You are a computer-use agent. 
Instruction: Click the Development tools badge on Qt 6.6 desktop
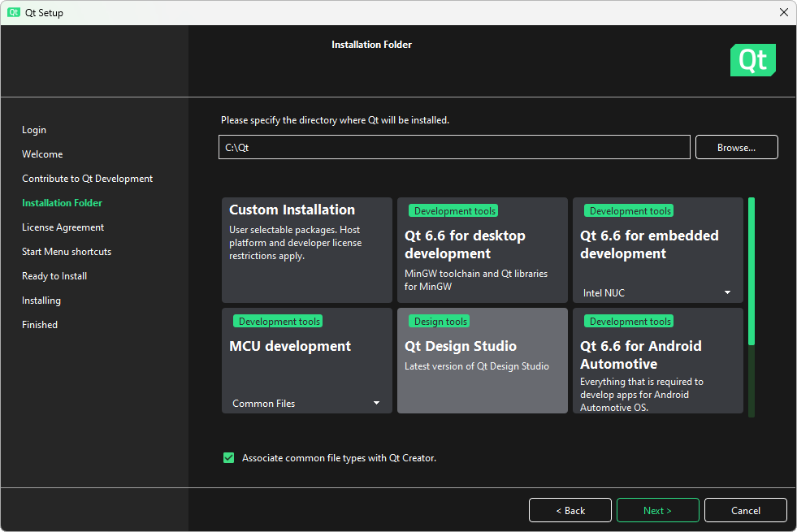(x=454, y=211)
